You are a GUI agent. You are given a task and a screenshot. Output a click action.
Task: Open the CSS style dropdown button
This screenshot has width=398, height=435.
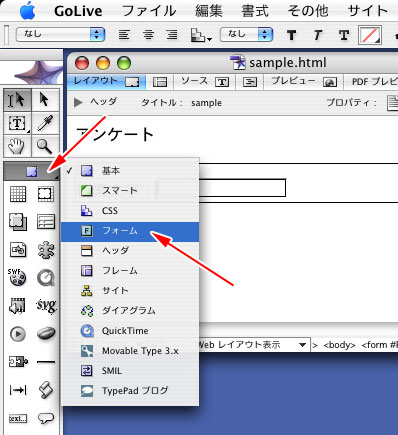(200, 35)
